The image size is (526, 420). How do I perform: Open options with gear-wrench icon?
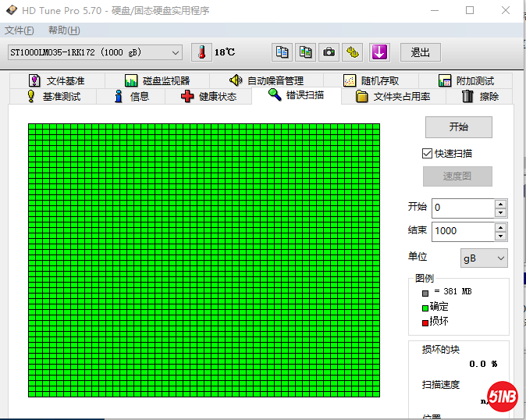(352, 52)
